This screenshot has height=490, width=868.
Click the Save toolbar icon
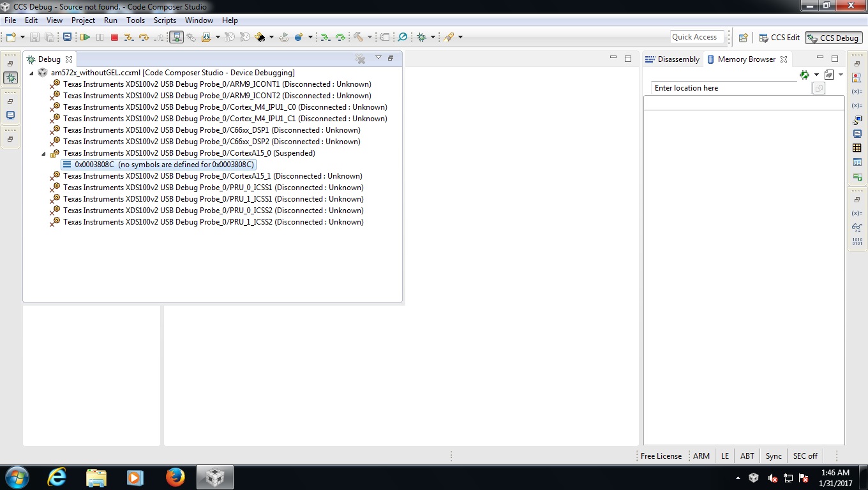coord(34,37)
